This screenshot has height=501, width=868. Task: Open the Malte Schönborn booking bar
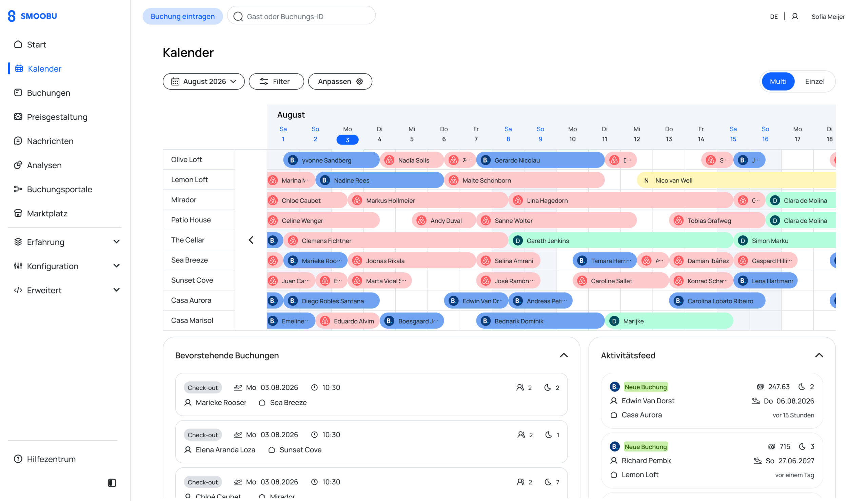click(524, 181)
